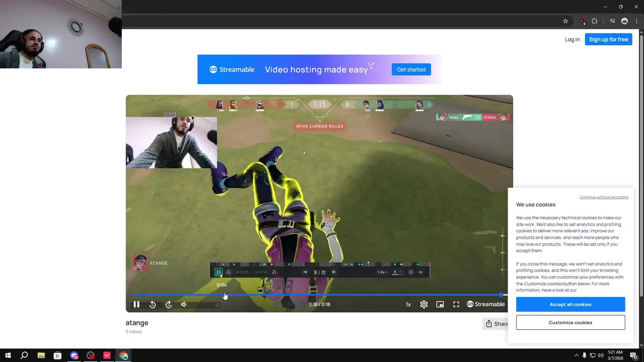
Task: Enter fullscreen mode
Action: point(456,304)
